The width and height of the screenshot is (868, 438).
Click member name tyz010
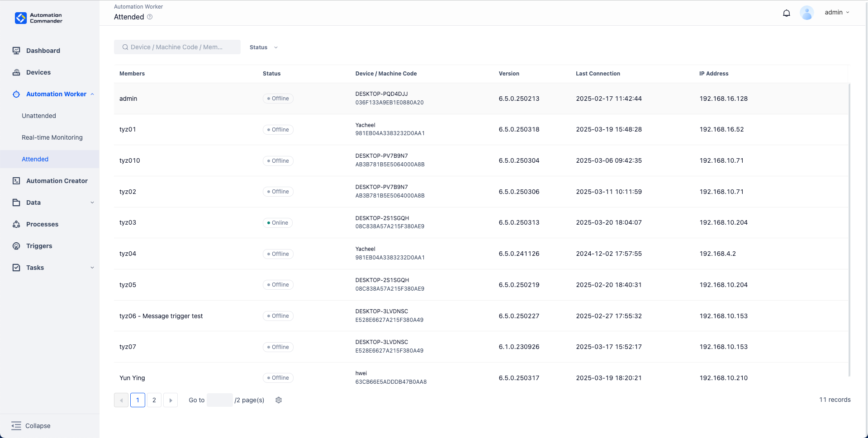pos(130,160)
